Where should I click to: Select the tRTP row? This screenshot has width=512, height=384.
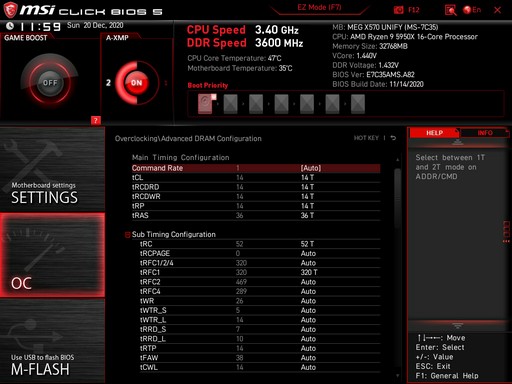[x=260, y=348]
